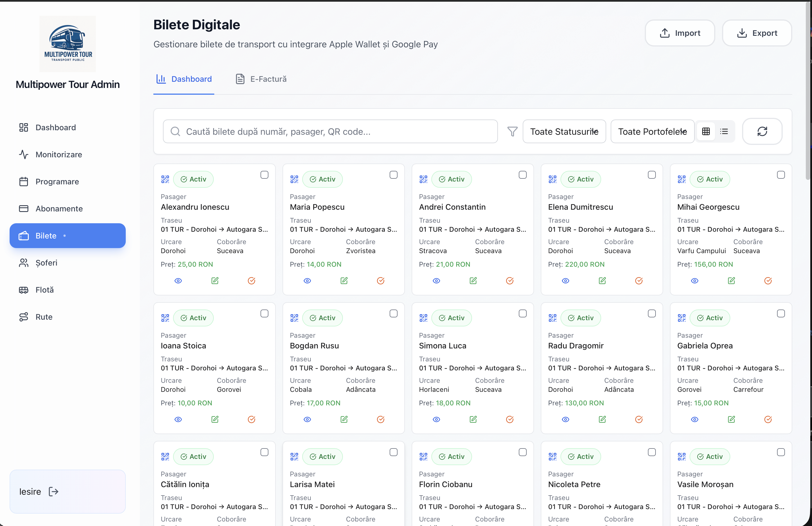The width and height of the screenshot is (812, 526).
Task: Open QR code on Maria Popescu's card
Action: click(294, 179)
